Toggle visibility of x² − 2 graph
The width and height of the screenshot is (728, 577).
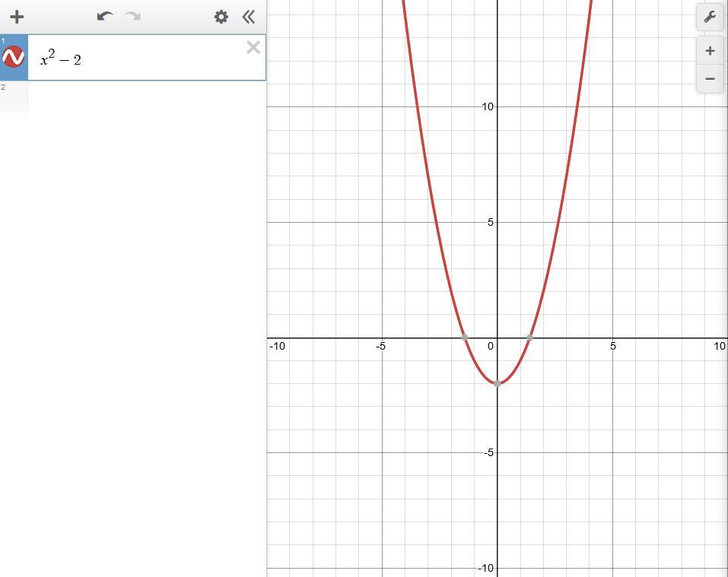[x=14, y=57]
